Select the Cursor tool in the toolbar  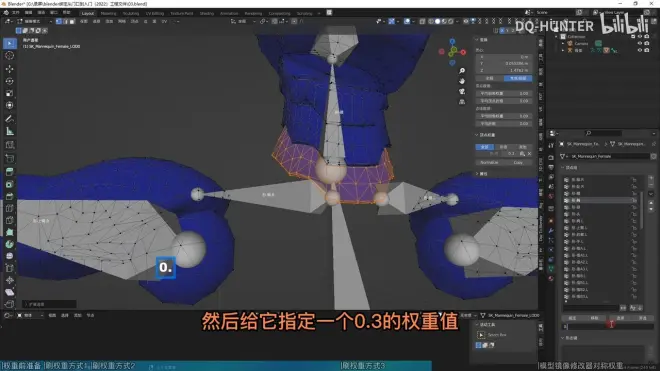(x=9, y=56)
